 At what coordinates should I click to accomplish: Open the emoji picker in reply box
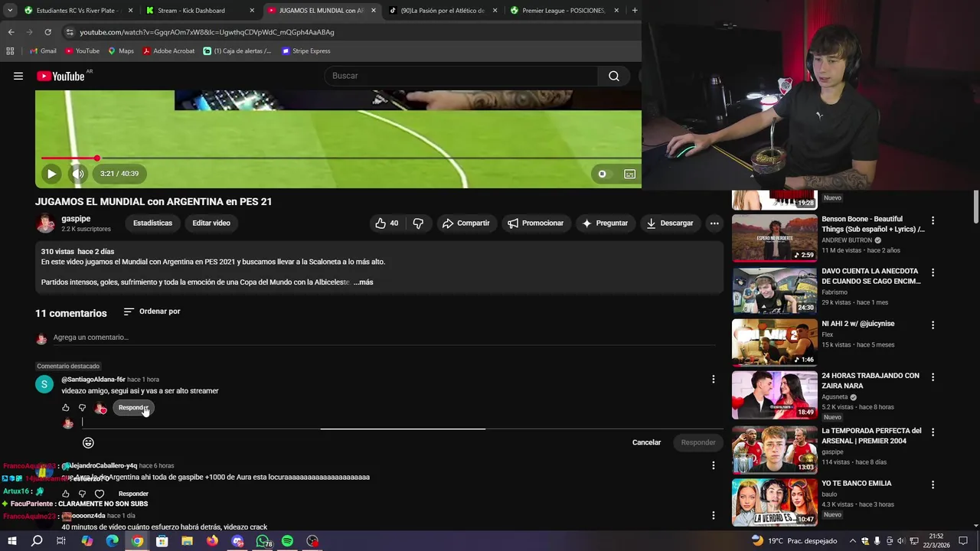[x=88, y=442]
